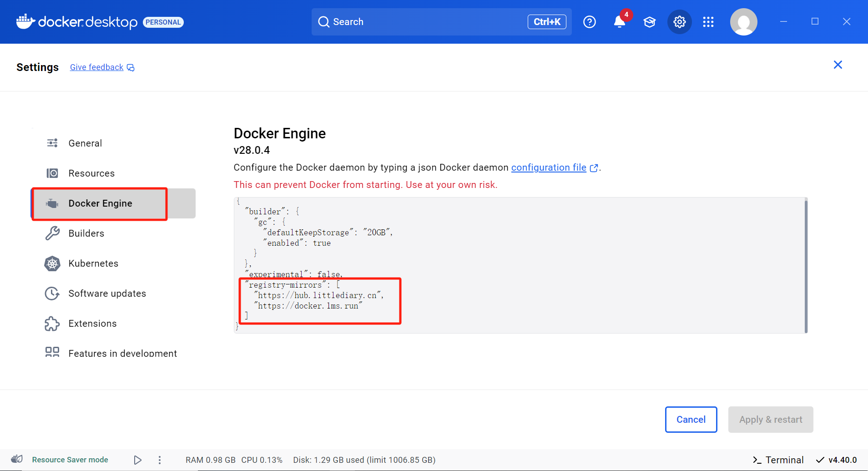Click the "defaultKeepStorage" line in editor
868x471 pixels.
[328, 233]
